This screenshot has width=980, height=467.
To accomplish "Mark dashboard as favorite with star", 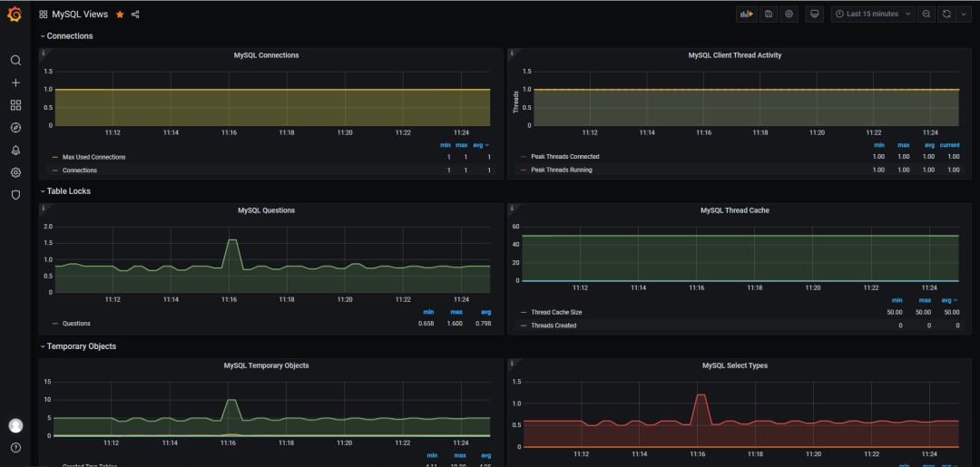I will [120, 15].
